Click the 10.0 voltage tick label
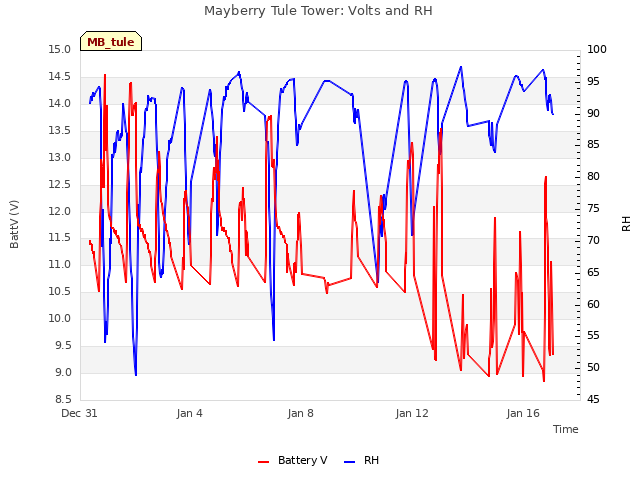Image resolution: width=640 pixels, height=480 pixels. point(60,318)
